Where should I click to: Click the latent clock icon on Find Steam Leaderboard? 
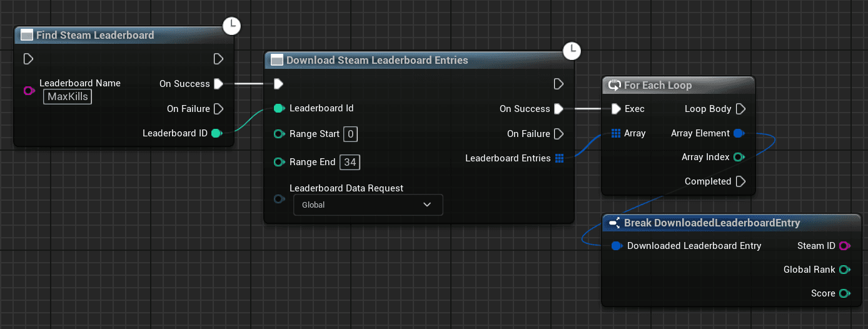pyautogui.click(x=232, y=26)
